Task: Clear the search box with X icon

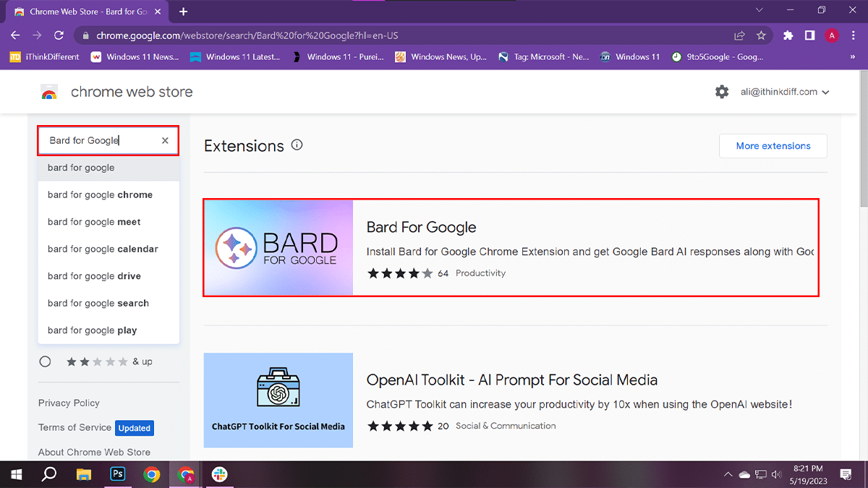Action: [x=165, y=141]
